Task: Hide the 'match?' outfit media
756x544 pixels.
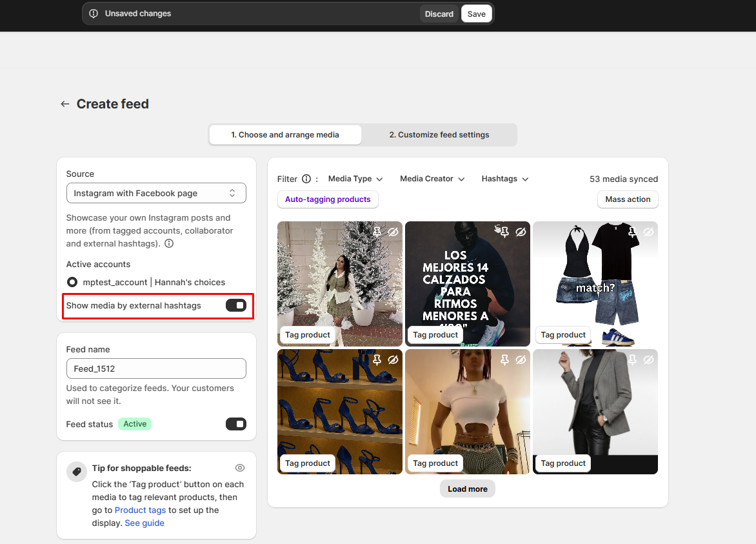Action: pyautogui.click(x=648, y=232)
